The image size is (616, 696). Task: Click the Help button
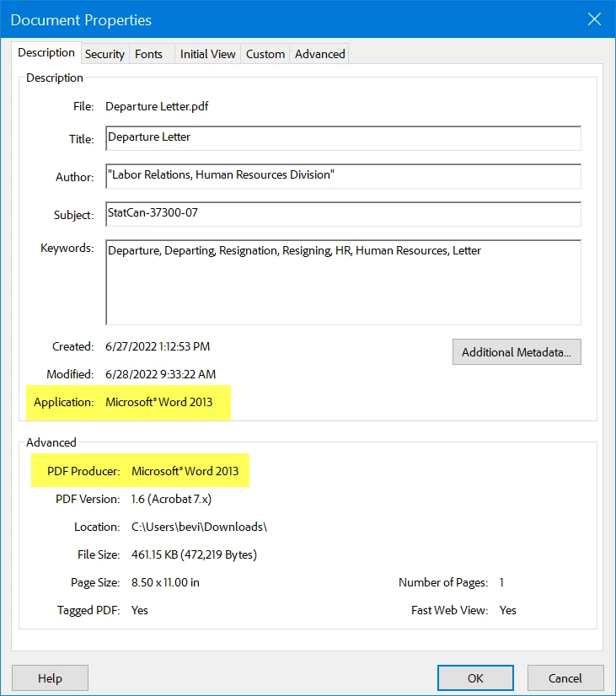50,677
